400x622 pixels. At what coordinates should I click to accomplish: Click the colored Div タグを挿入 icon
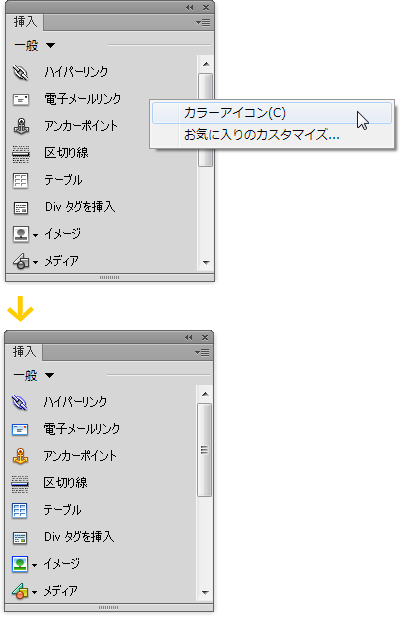pyautogui.click(x=20, y=538)
